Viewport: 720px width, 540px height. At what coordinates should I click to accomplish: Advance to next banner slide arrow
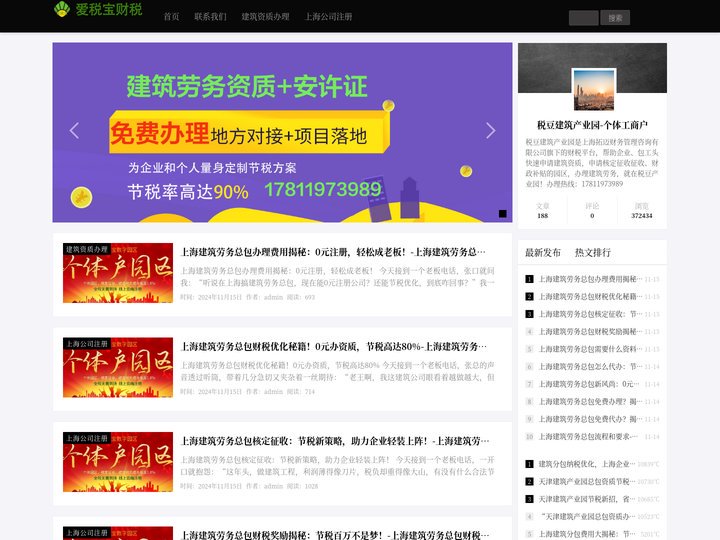click(x=490, y=130)
